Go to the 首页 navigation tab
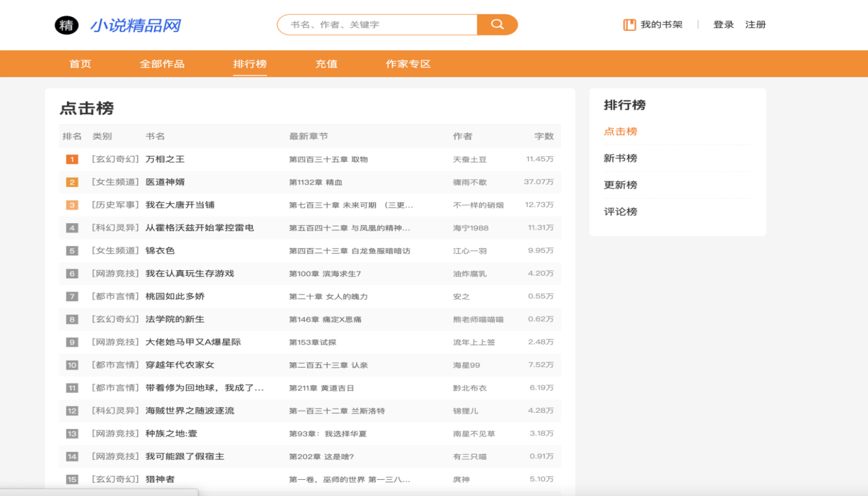Viewport: 868px width, 496px height. pyautogui.click(x=80, y=64)
